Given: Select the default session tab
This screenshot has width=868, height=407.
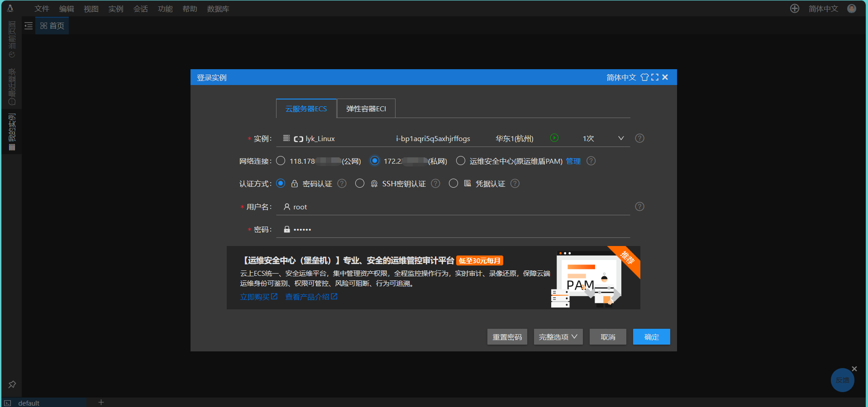Looking at the screenshot, I should [44, 402].
